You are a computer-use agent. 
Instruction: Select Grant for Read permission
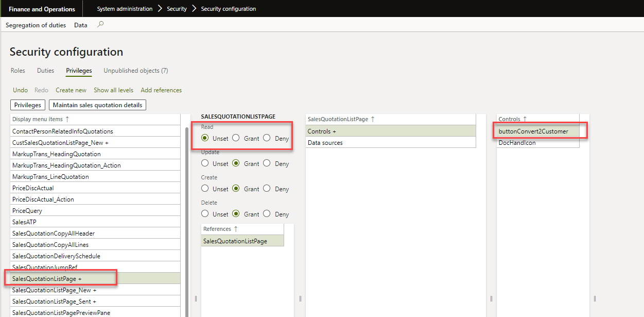236,138
